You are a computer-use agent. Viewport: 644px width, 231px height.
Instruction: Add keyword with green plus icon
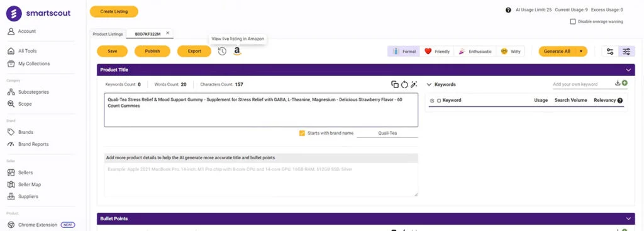pyautogui.click(x=625, y=83)
